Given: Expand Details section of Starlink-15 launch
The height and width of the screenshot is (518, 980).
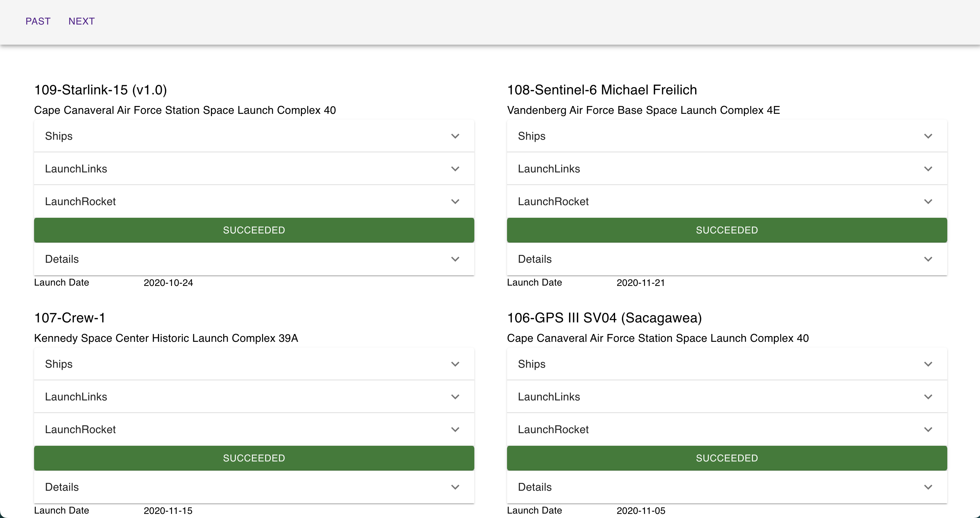Looking at the screenshot, I should pos(254,259).
